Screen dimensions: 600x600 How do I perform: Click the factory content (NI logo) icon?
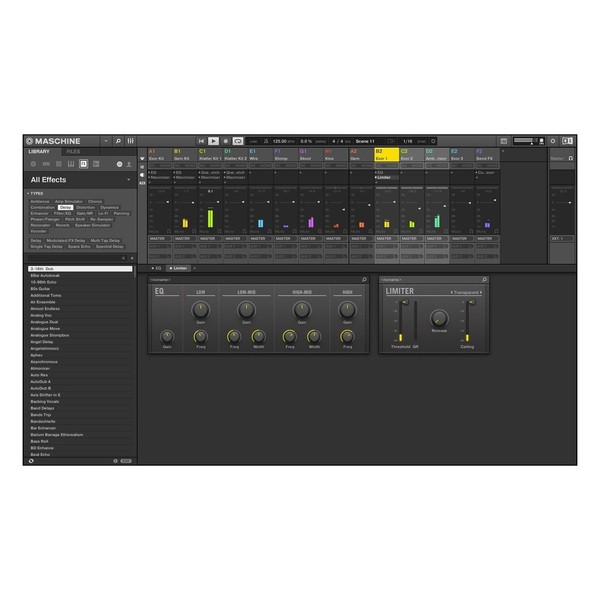point(119,164)
